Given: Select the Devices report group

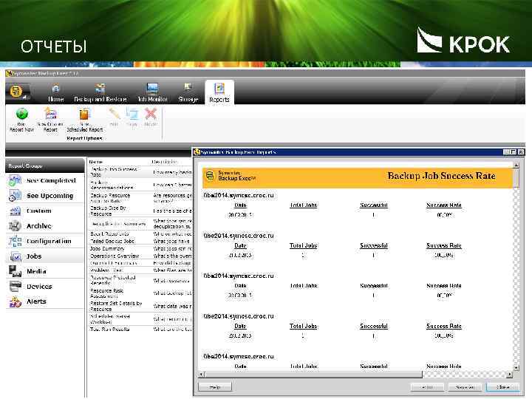Looking at the screenshot, I should (45, 287).
